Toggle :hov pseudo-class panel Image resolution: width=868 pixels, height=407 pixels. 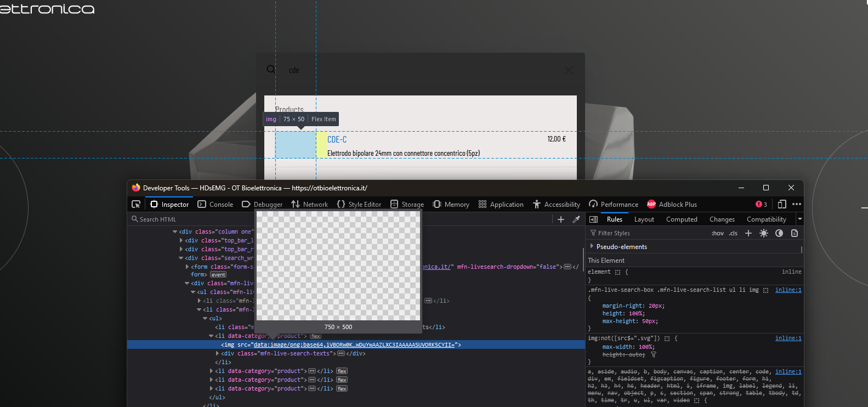pos(718,233)
